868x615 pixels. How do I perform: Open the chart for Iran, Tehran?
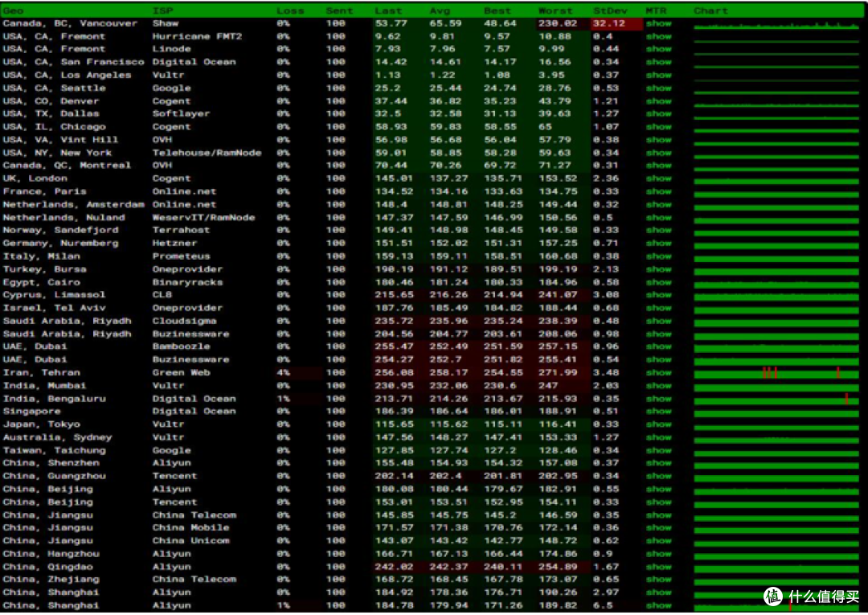[x=776, y=372]
